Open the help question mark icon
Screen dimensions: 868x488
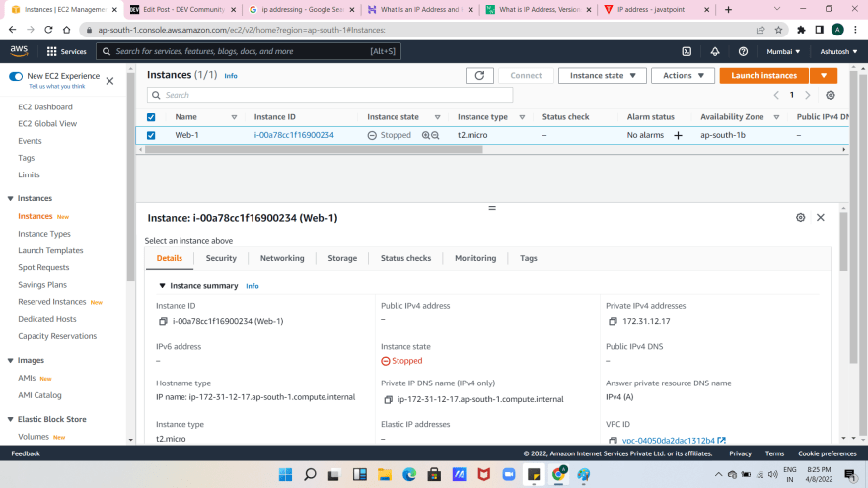click(x=743, y=51)
